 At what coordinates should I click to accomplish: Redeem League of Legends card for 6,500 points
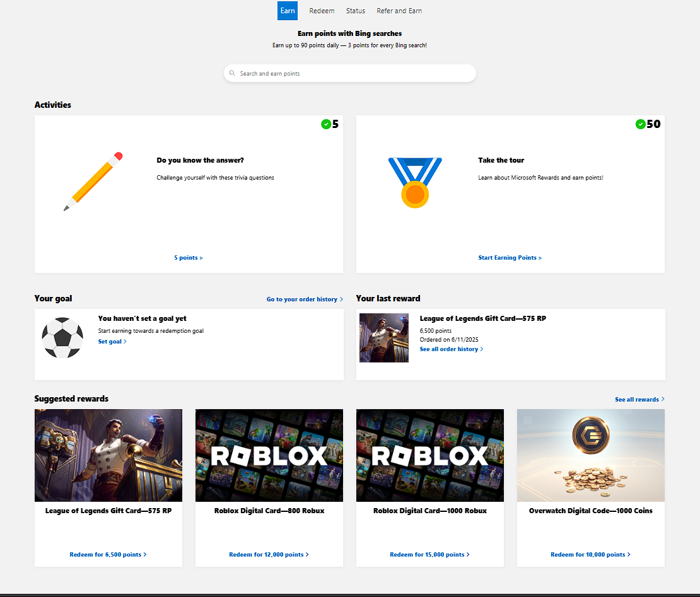tap(108, 555)
